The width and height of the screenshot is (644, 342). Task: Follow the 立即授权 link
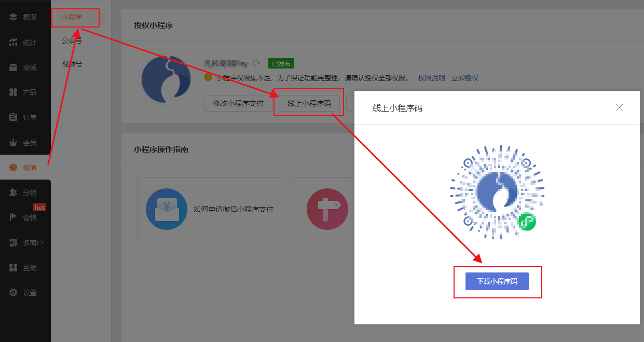pyautogui.click(x=465, y=78)
